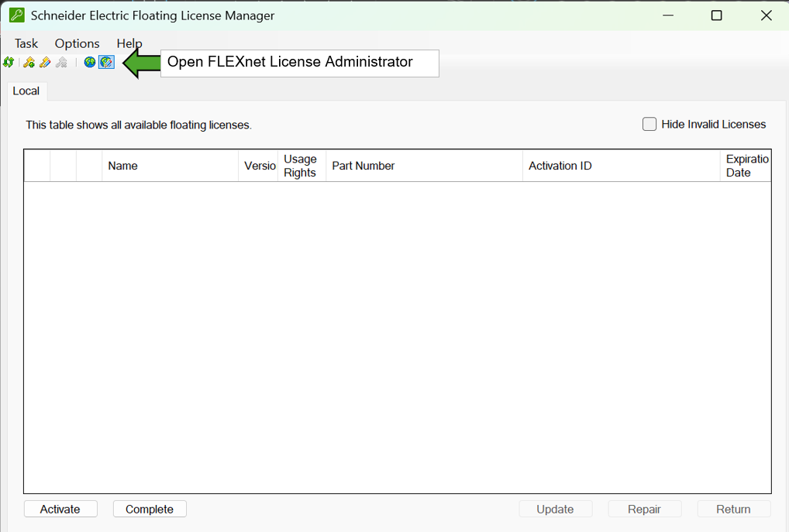
Task: Click the green refresh arrows toolbar icon
Action: [x=9, y=63]
